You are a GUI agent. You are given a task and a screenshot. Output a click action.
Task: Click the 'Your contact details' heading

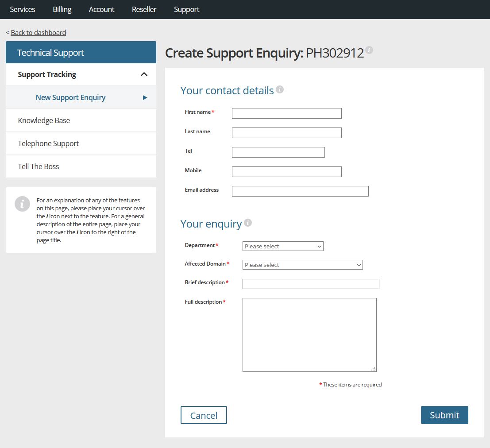(x=227, y=90)
